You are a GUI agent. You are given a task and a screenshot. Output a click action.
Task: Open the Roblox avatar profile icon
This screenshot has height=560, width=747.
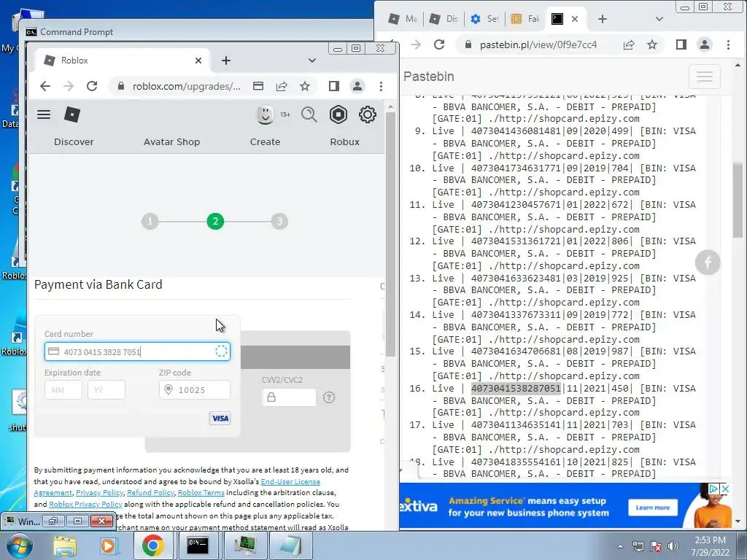click(x=266, y=114)
